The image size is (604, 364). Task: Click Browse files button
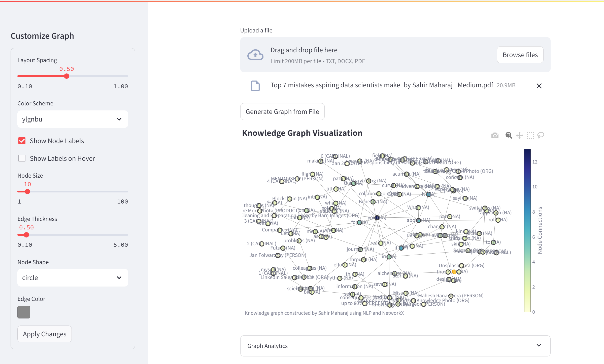(x=520, y=55)
